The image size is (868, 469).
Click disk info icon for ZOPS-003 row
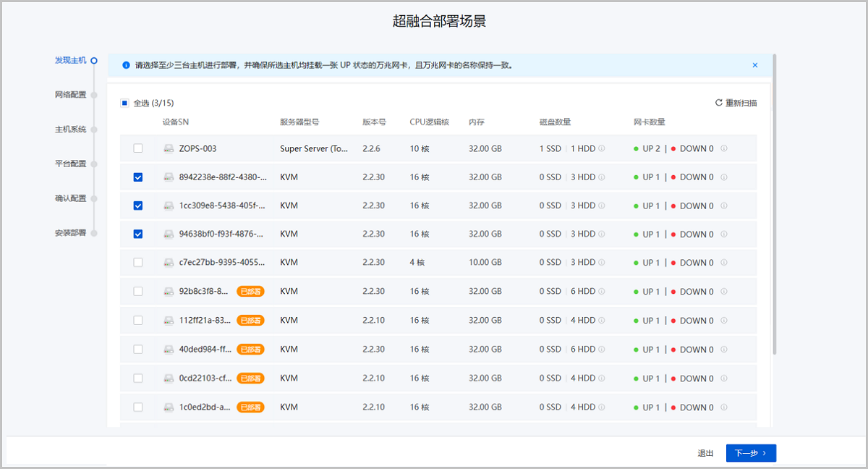[x=602, y=148]
